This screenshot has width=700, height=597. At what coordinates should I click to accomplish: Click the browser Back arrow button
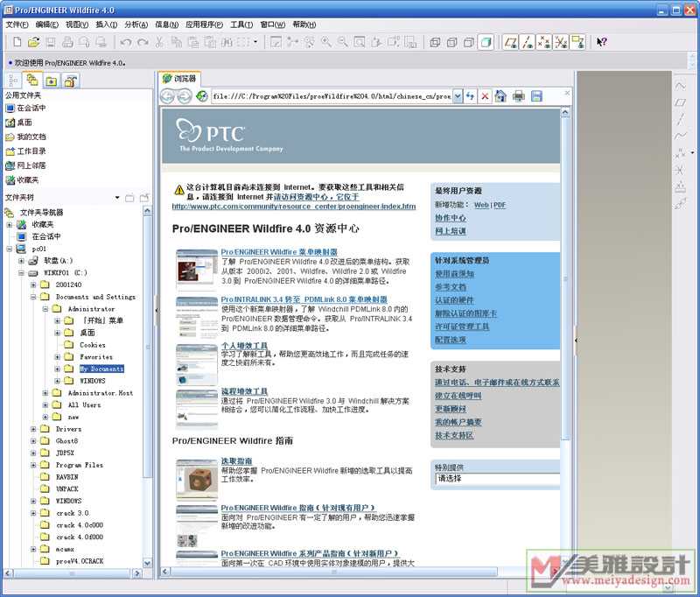pyautogui.click(x=168, y=96)
